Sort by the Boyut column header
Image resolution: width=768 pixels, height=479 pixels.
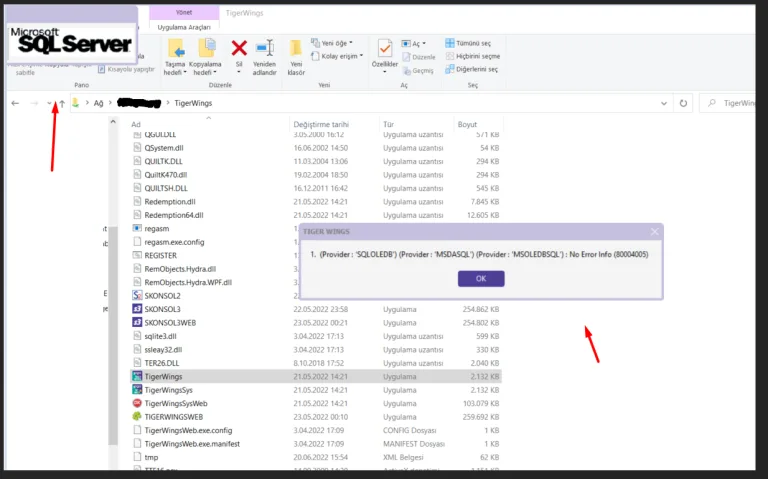pyautogui.click(x=467, y=124)
